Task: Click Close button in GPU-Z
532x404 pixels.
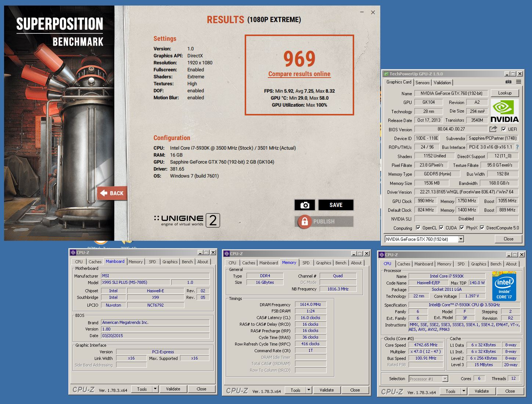Action: [x=508, y=239]
